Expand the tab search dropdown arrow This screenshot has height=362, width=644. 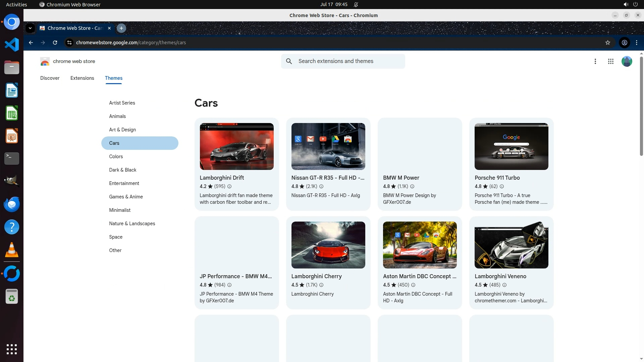click(30, 28)
